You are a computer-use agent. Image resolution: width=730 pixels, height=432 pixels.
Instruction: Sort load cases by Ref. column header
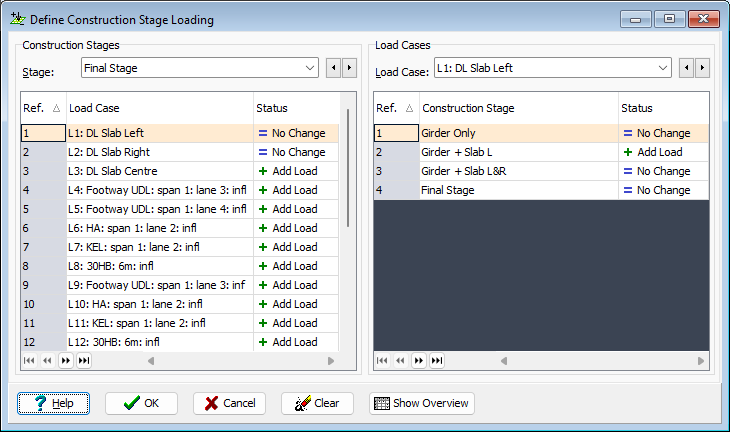click(43, 108)
